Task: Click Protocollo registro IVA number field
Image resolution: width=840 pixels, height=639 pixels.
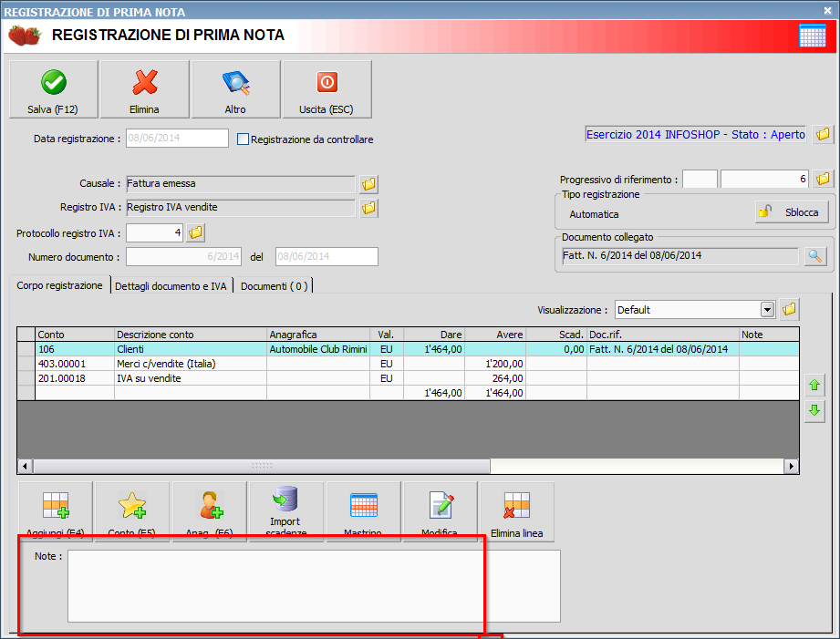Action: [154, 232]
